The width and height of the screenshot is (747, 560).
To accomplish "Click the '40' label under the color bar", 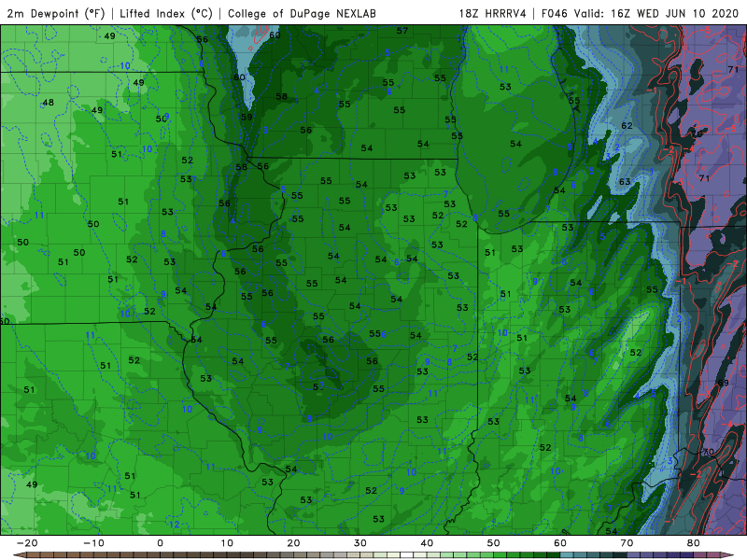I will coord(427,543).
